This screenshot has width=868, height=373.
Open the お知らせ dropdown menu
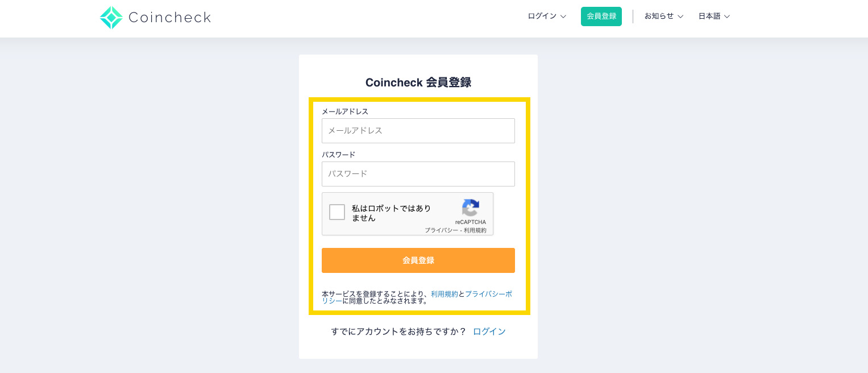click(x=664, y=16)
